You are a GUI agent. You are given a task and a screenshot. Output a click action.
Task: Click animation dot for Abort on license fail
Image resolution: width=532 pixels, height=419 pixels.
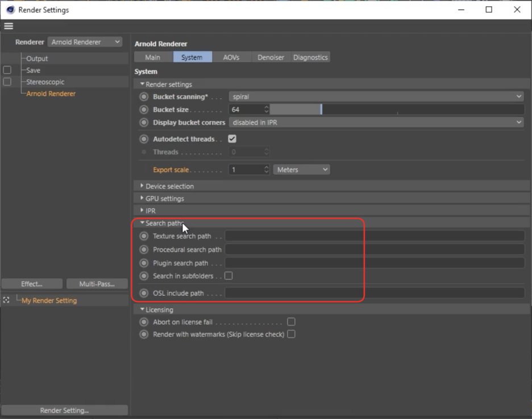(x=144, y=322)
